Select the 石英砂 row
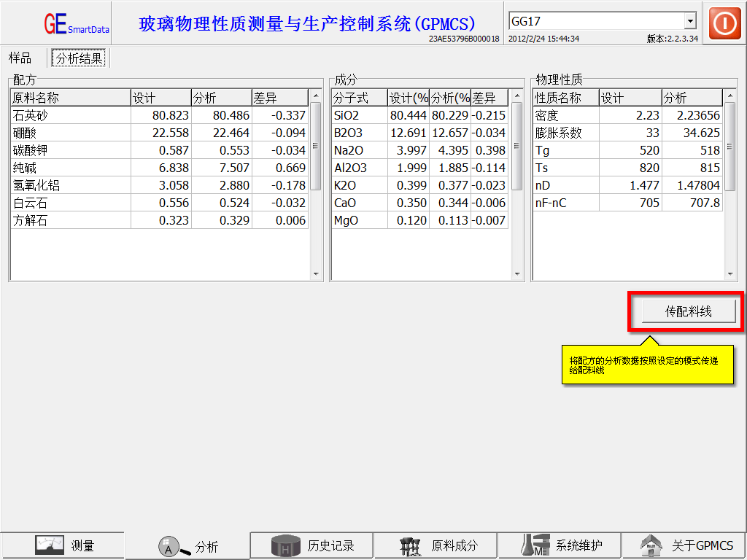 (160, 115)
